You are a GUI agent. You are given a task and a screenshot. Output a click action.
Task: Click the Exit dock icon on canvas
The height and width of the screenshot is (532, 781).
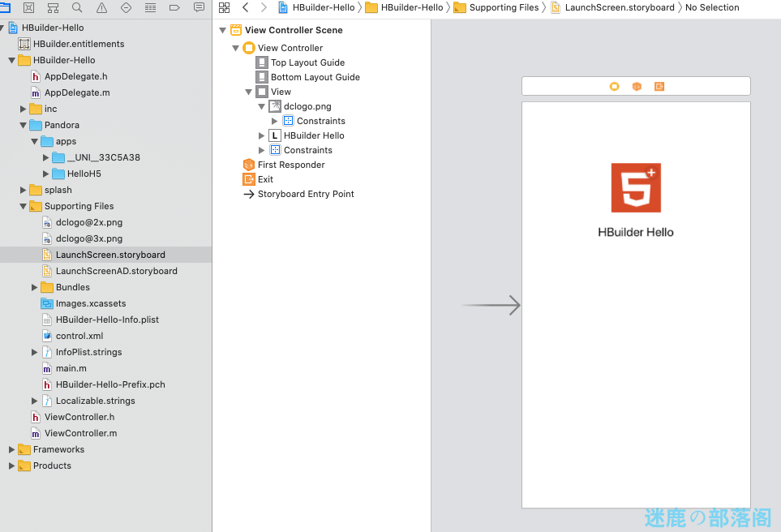659,86
